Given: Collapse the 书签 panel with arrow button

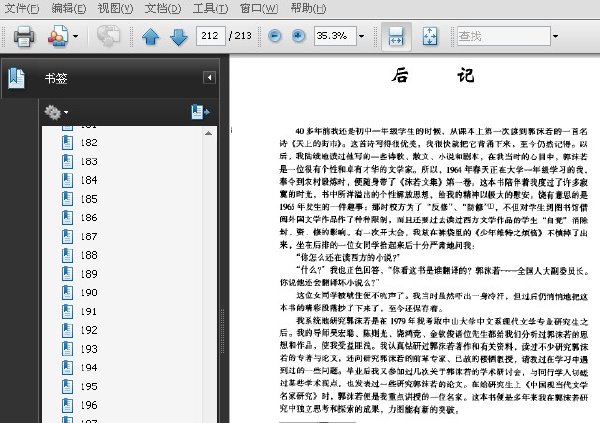Looking at the screenshot, I should [209, 77].
